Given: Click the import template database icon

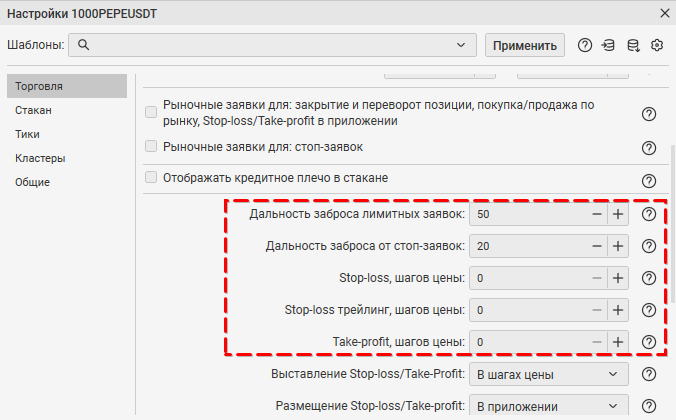Looking at the screenshot, I should coord(609,45).
